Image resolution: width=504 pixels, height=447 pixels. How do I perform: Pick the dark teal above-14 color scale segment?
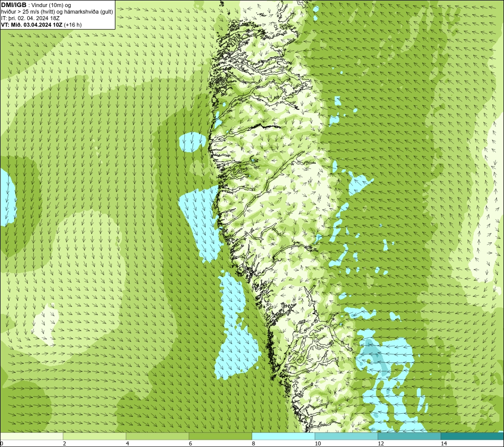[x=473, y=436]
